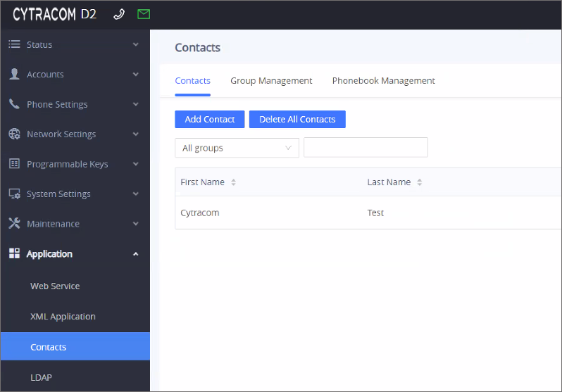Click the Phone Settings handset icon

[14, 104]
